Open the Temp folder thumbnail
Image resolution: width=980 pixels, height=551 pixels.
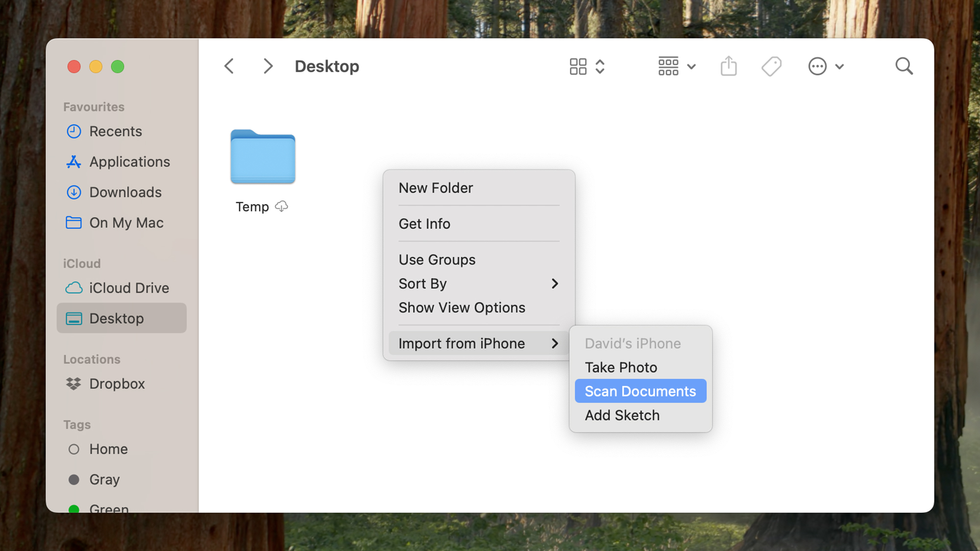(x=263, y=157)
